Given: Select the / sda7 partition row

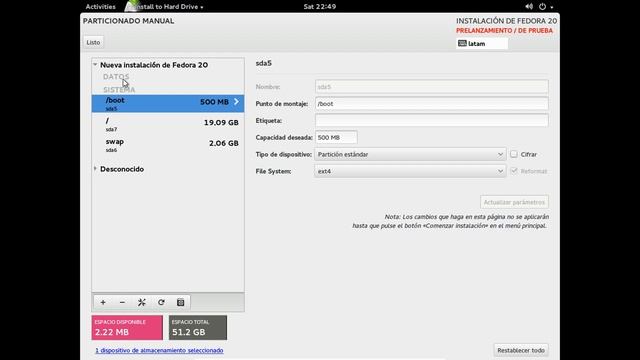Looking at the screenshot, I should point(168,124).
